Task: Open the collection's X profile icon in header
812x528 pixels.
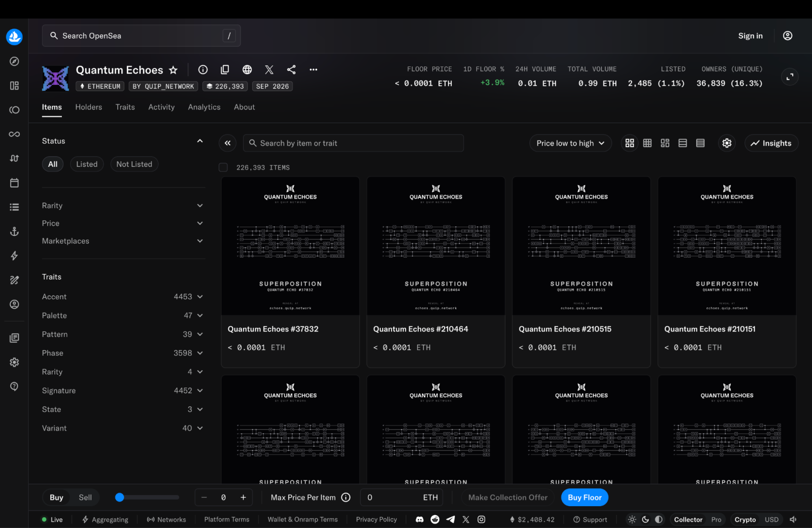Action: [269, 69]
